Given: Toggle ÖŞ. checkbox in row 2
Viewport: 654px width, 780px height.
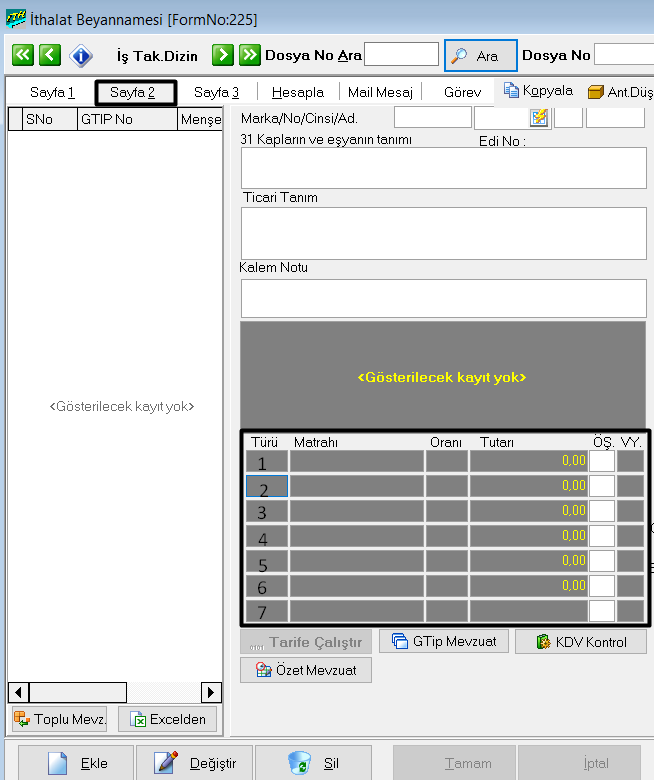Looking at the screenshot, I should [x=602, y=486].
